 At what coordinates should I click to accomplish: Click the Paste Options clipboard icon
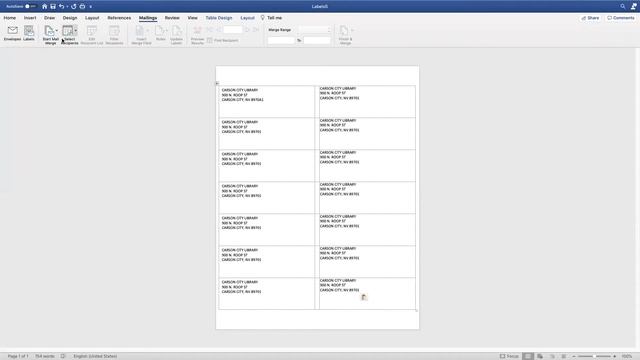(x=364, y=297)
